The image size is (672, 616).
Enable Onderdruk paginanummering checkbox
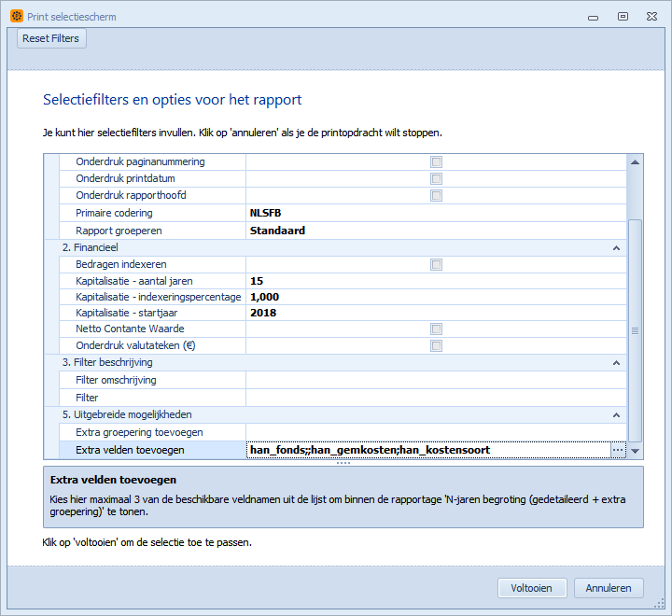point(436,161)
